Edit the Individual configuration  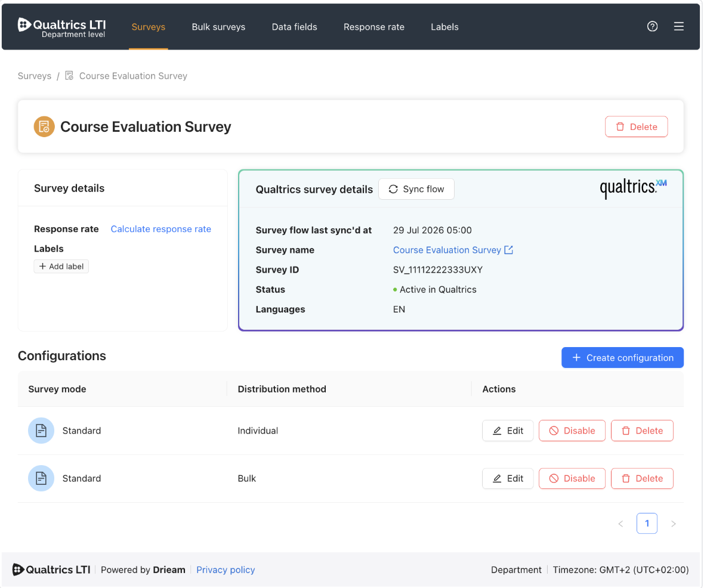point(507,431)
